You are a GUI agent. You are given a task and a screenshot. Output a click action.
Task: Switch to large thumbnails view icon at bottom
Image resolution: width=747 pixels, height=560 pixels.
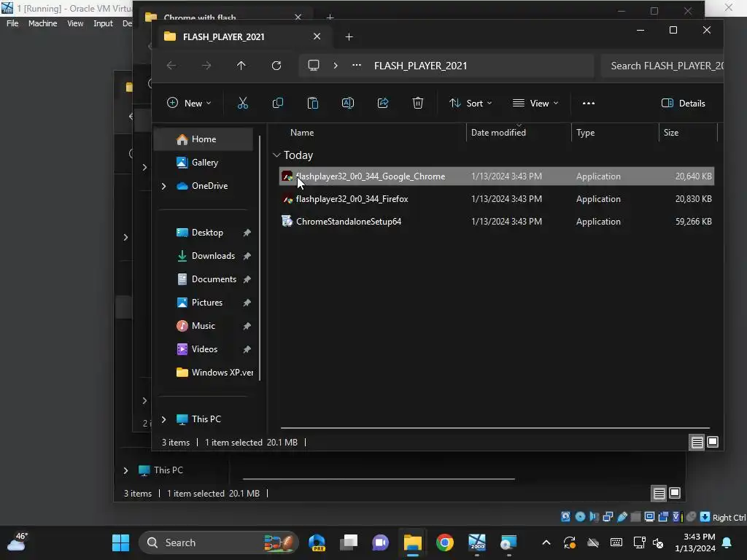click(713, 443)
